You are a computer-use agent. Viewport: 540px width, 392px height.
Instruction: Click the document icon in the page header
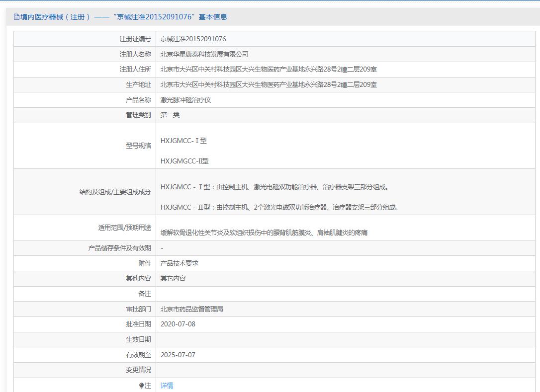click(16, 17)
